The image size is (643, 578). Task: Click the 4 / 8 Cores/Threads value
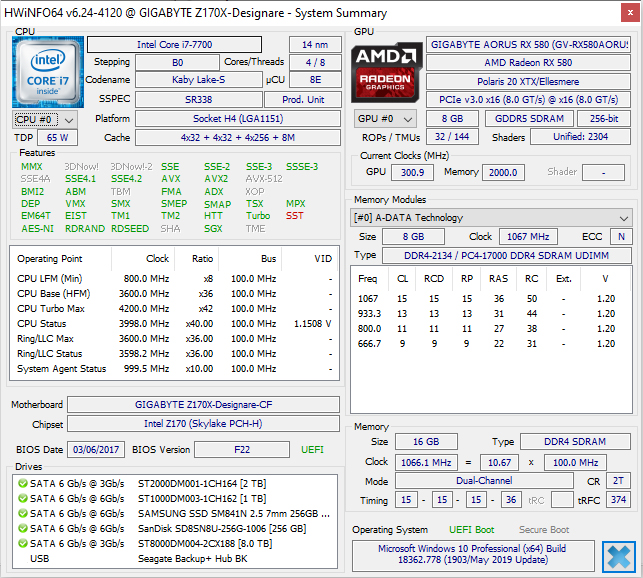coord(315,62)
